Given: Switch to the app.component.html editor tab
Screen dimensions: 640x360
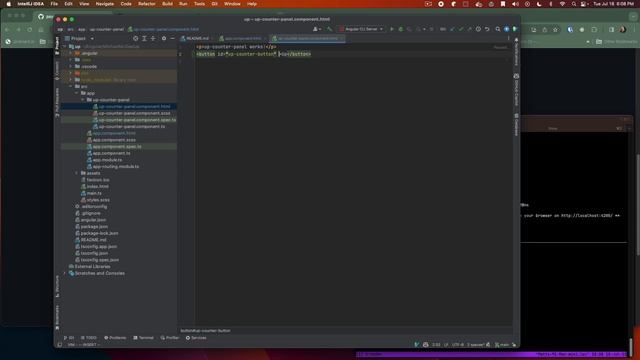Looking at the screenshot, I should pyautogui.click(x=242, y=38).
